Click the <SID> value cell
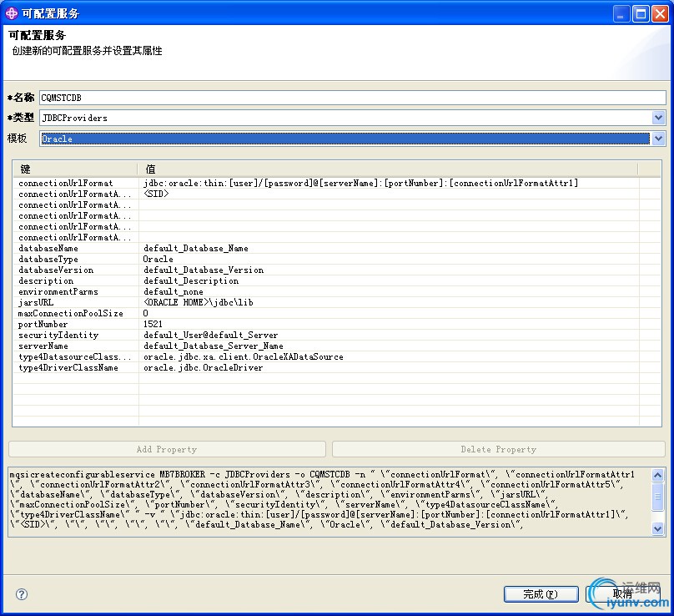The width and height of the screenshot is (674, 616). point(156,194)
